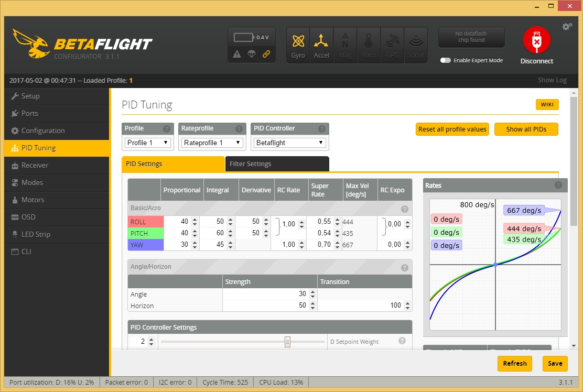Click the failsafe parachute status icon
583x392 pixels.
pyautogui.click(x=252, y=55)
